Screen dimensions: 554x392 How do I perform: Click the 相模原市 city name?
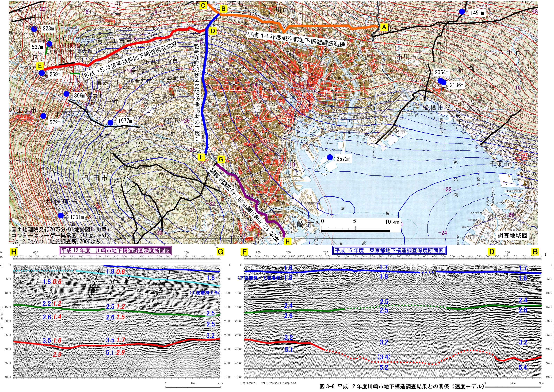[x=62, y=202]
